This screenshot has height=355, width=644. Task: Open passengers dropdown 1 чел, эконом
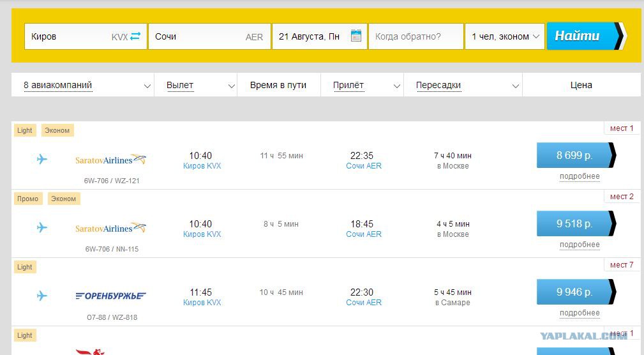(x=505, y=36)
